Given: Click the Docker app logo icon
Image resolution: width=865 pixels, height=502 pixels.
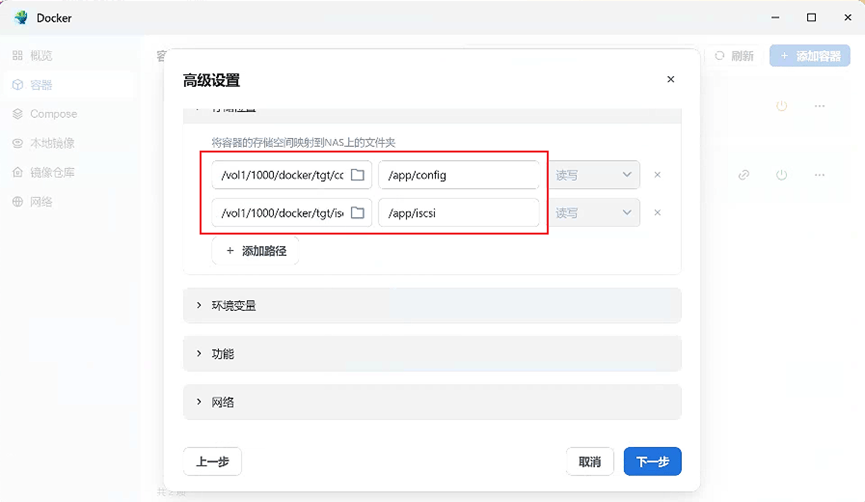Looking at the screenshot, I should [x=21, y=18].
